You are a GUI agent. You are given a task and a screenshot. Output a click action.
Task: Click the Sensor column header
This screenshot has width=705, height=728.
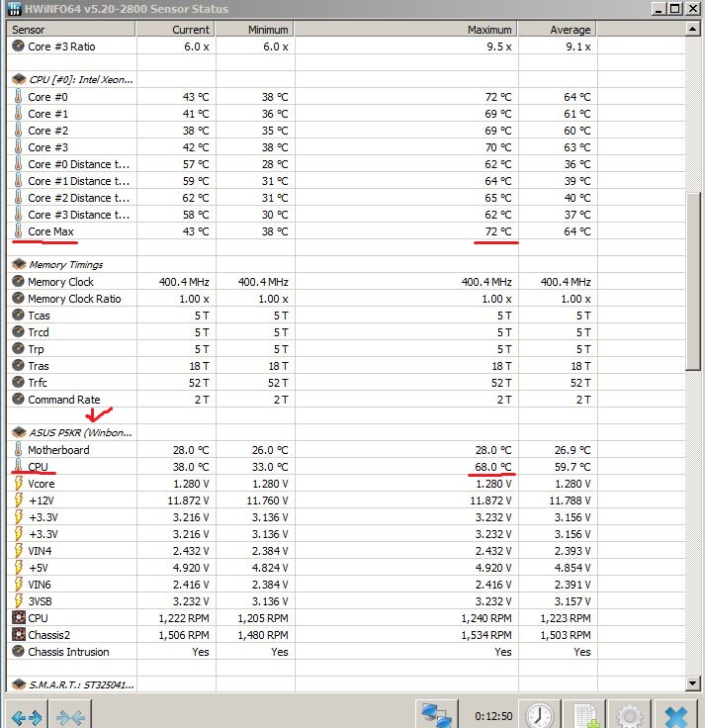(x=71, y=30)
